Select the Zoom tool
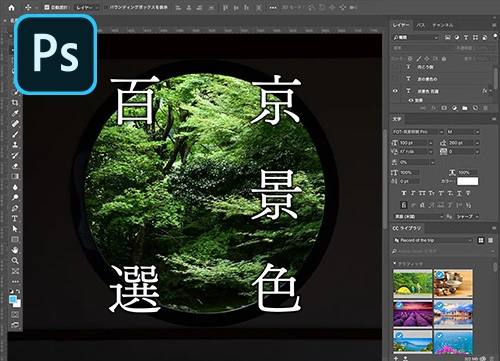Image resolution: width=500 pixels, height=361 pixels. pos(15,260)
